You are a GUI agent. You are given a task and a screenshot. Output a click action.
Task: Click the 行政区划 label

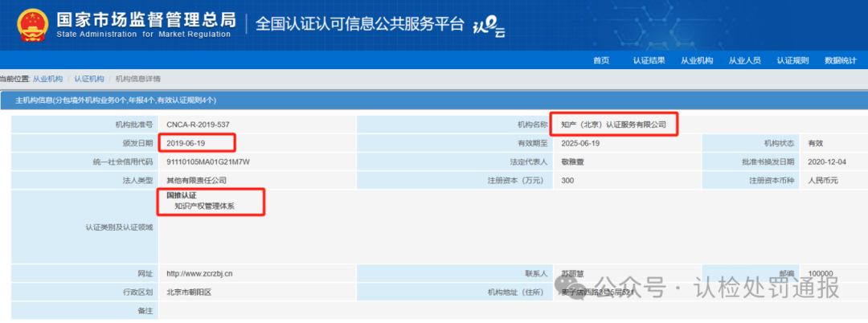tap(137, 292)
